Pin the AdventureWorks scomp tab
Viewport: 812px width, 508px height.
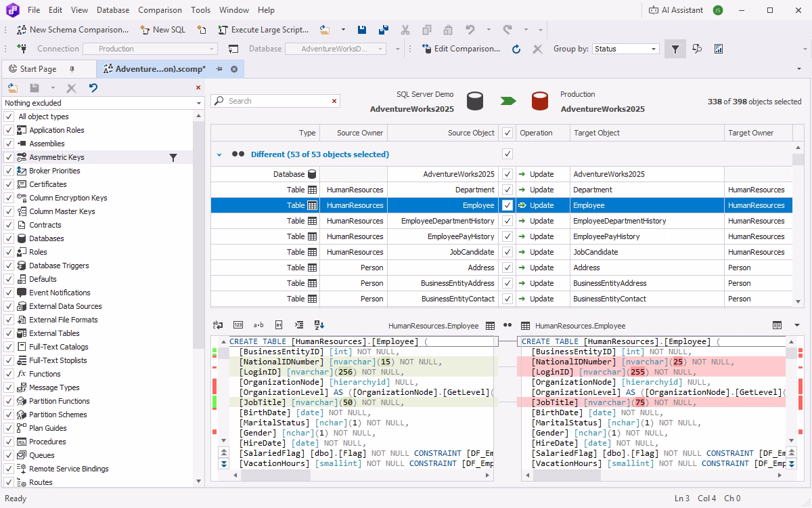pos(219,69)
